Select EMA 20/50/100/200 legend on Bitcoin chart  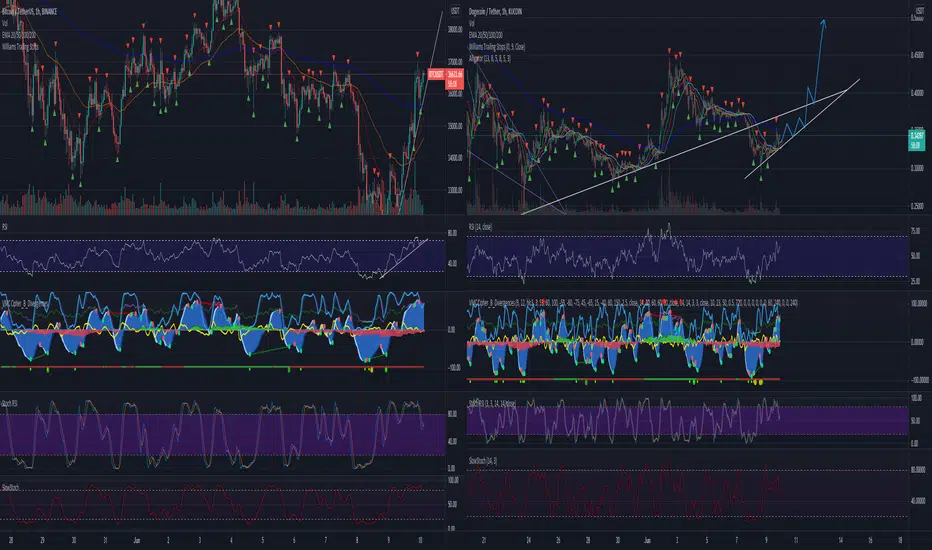click(19, 35)
